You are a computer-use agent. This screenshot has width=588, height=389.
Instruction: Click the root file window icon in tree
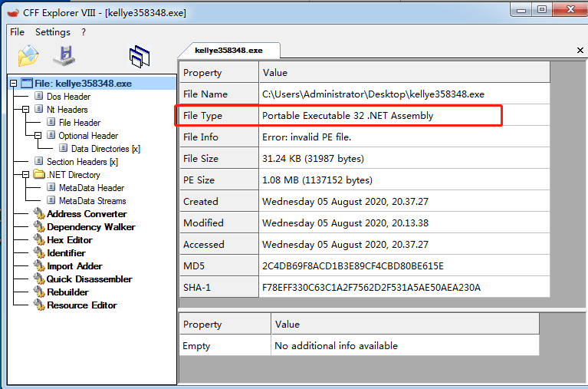point(27,83)
